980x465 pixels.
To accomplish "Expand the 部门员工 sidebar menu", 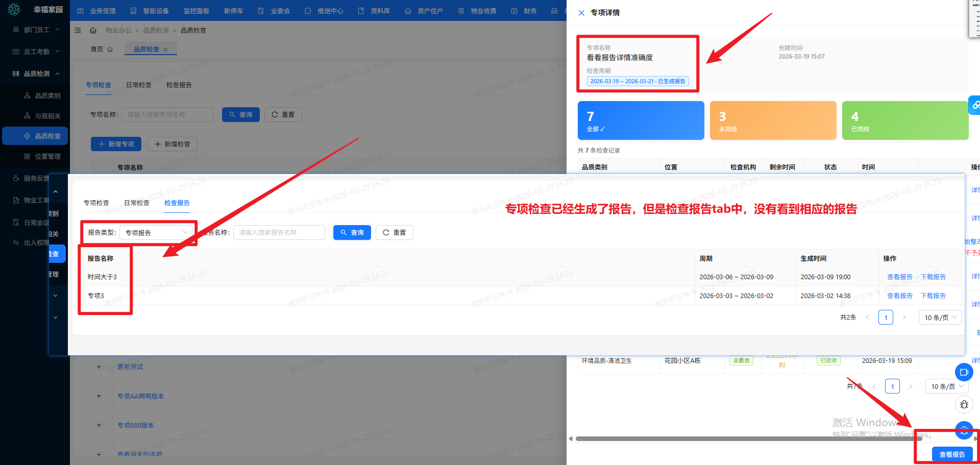I will [x=36, y=30].
